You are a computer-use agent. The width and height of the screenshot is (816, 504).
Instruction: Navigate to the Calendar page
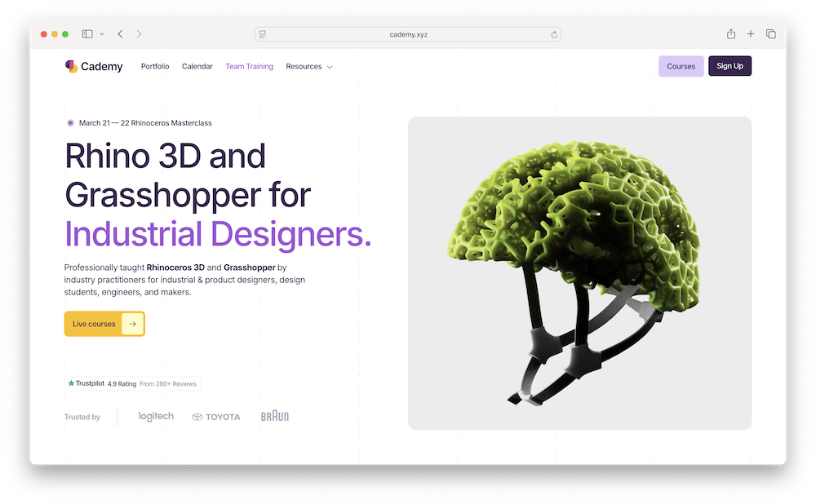[x=197, y=67]
